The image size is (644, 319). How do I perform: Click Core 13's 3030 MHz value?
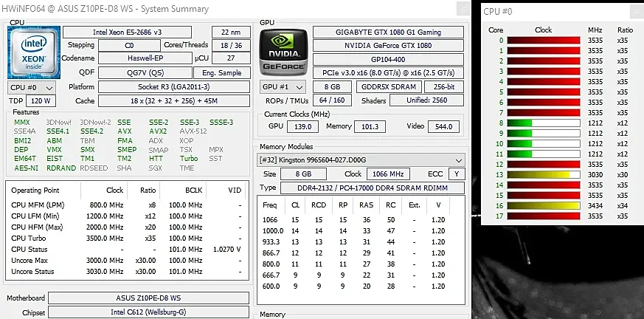595,175
